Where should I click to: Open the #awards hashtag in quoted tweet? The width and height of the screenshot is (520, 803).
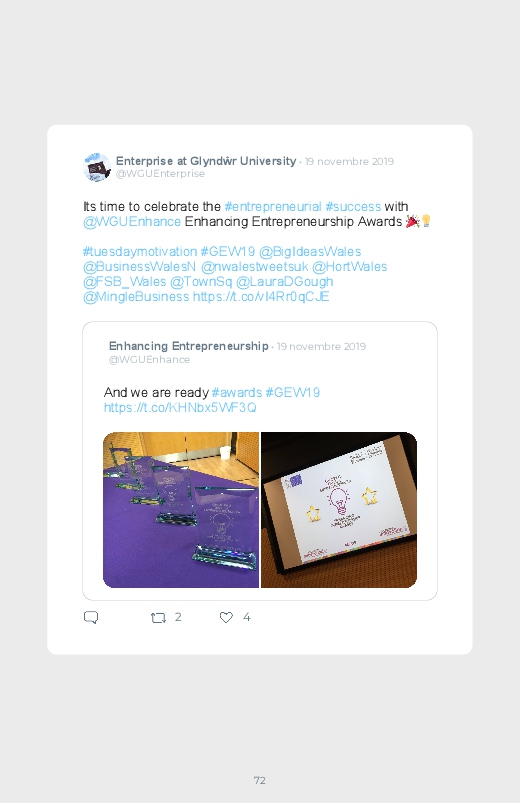pyautogui.click(x=237, y=393)
